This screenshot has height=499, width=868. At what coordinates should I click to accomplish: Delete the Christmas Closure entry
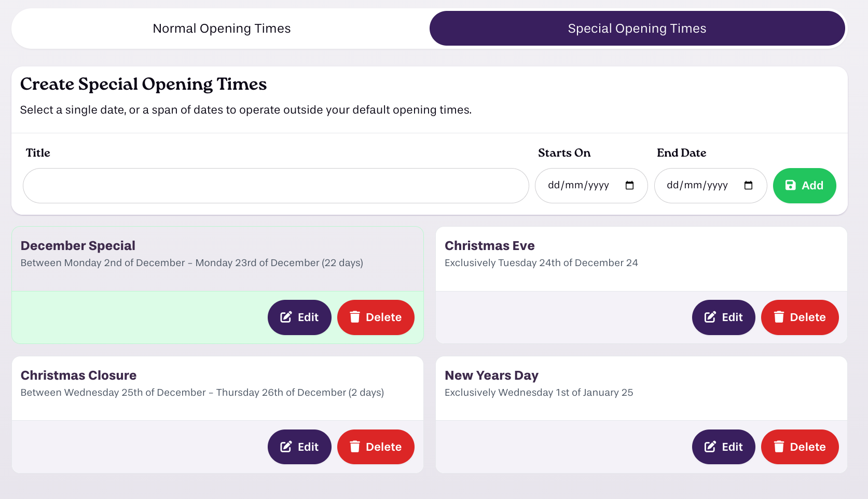point(376,447)
